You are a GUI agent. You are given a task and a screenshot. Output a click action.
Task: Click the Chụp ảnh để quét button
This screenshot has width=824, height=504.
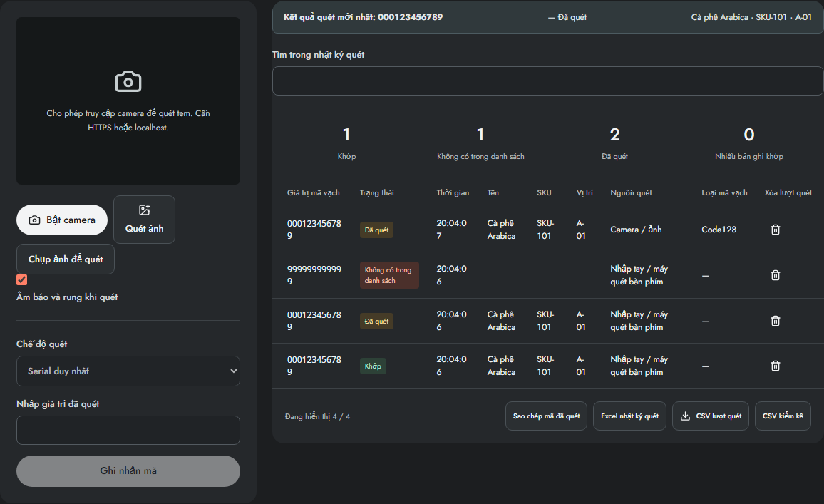[65, 259]
